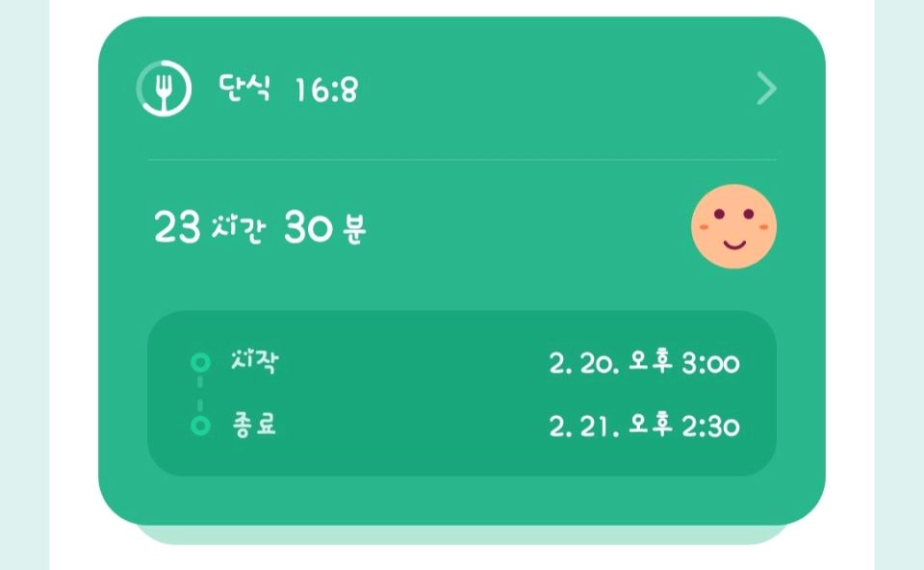Image resolution: width=924 pixels, height=570 pixels.
Task: Click the 종료 end circle marker
Action: coord(200,426)
